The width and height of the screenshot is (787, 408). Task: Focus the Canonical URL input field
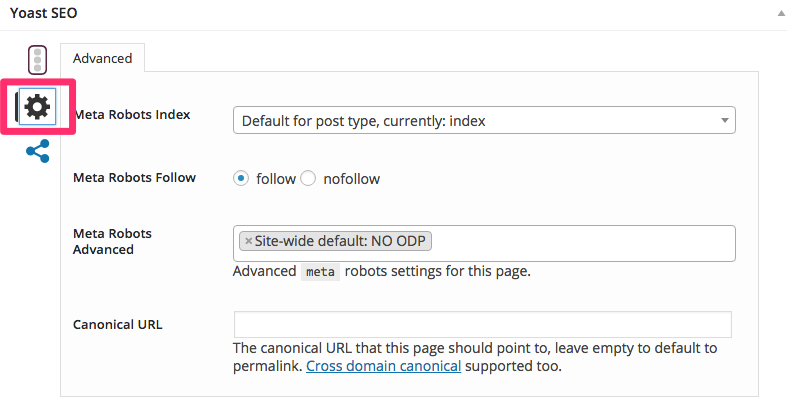[482, 324]
